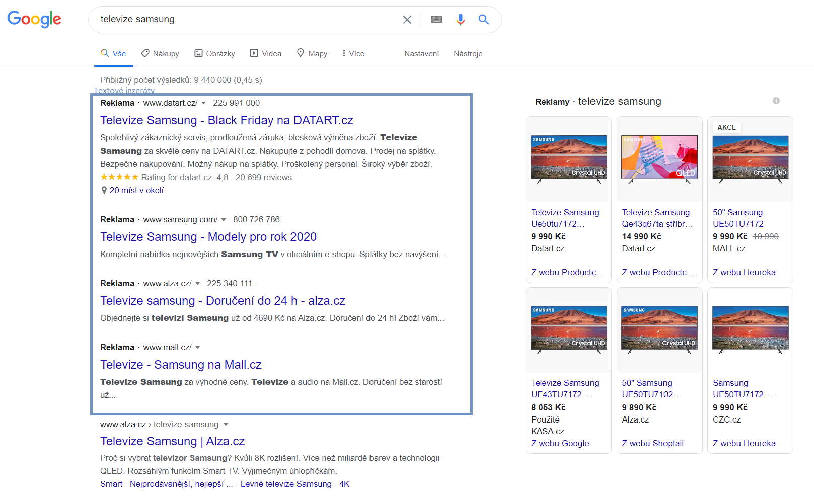Click the Google logo
This screenshot has height=504, width=814.
pos(34,19)
